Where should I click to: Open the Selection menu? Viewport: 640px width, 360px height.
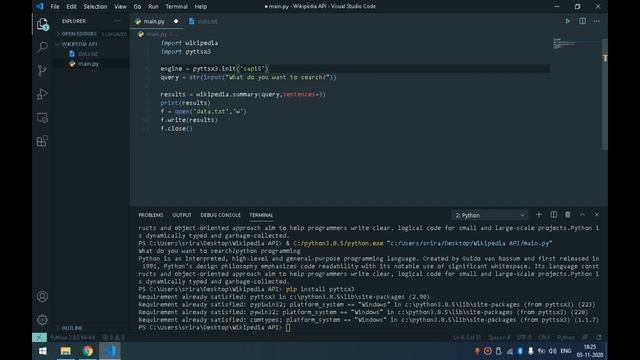(x=95, y=7)
